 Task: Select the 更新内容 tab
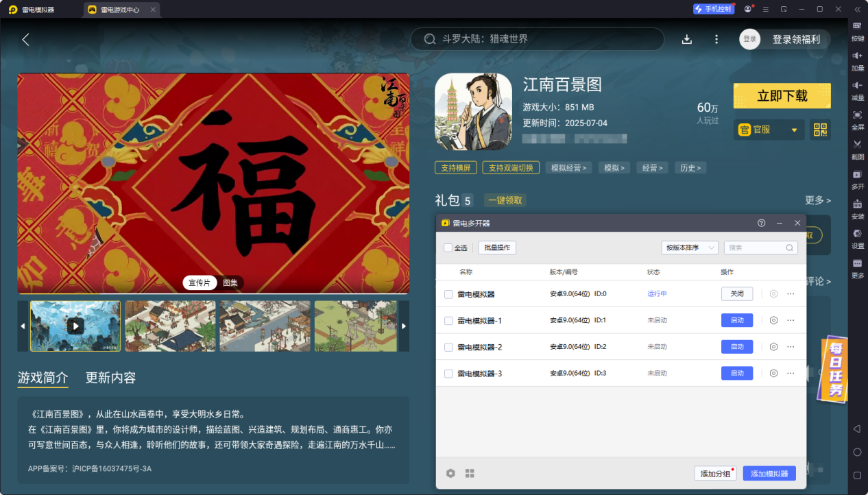pos(110,378)
